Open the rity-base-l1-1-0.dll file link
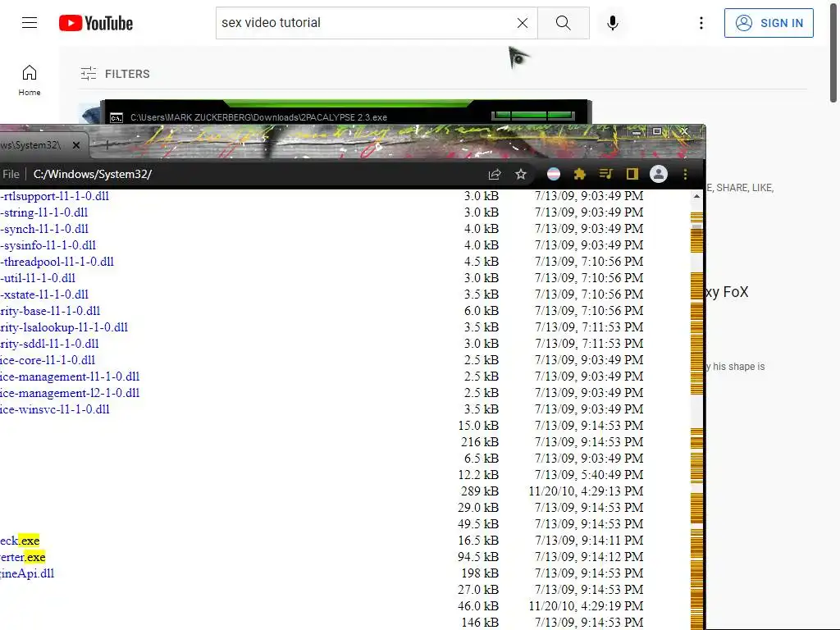The image size is (840, 630). (x=50, y=311)
